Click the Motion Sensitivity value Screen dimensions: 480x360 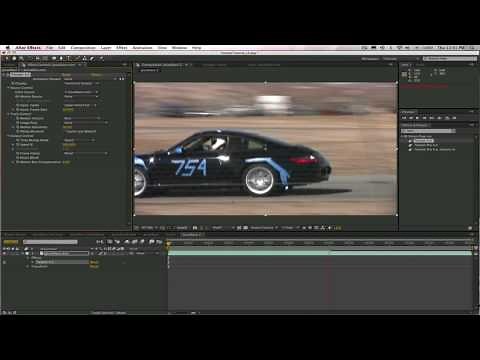(x=68, y=127)
